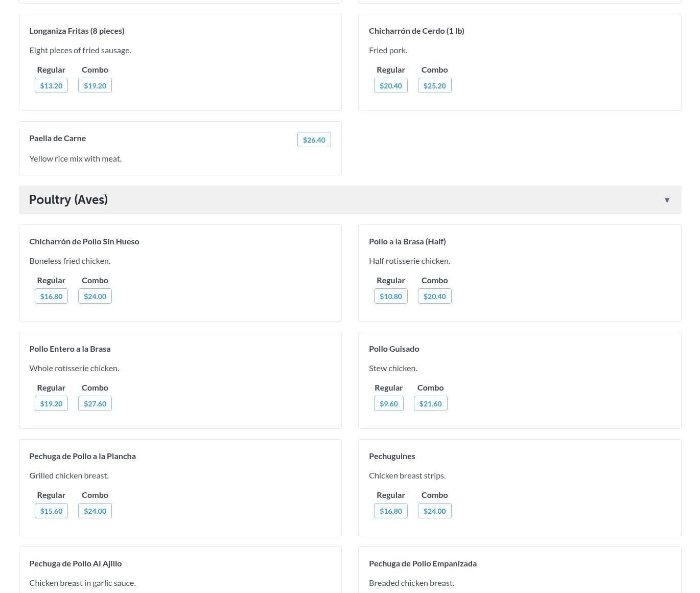700x593 pixels.
Task: Select Longaniza Fritas Regular price $13.20
Action: tap(51, 85)
